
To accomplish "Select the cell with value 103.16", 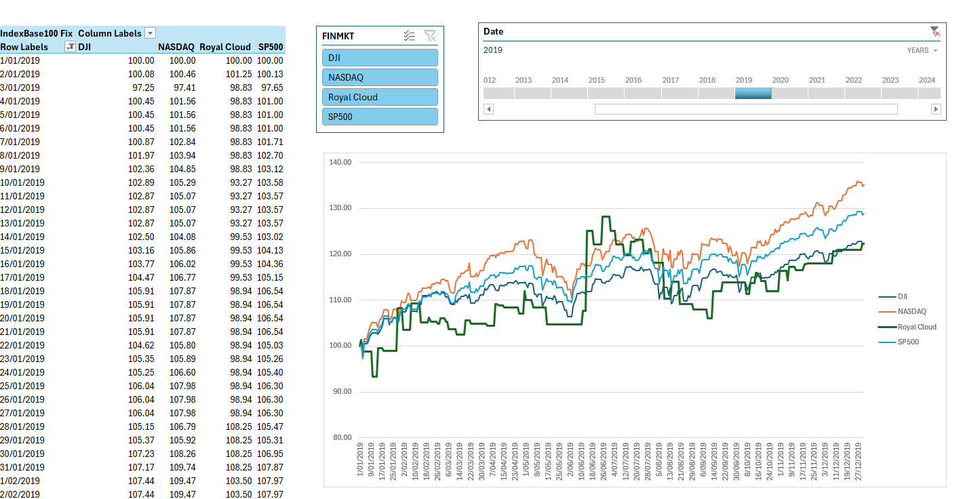I will 141,250.
